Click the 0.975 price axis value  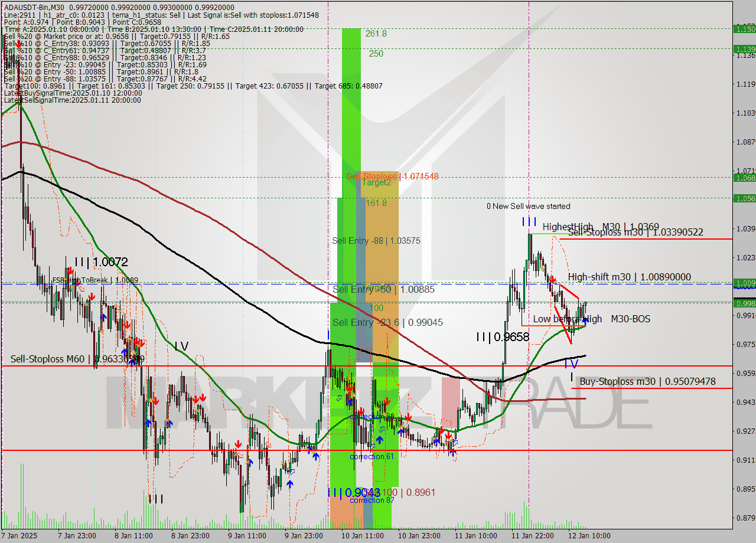tap(745, 344)
